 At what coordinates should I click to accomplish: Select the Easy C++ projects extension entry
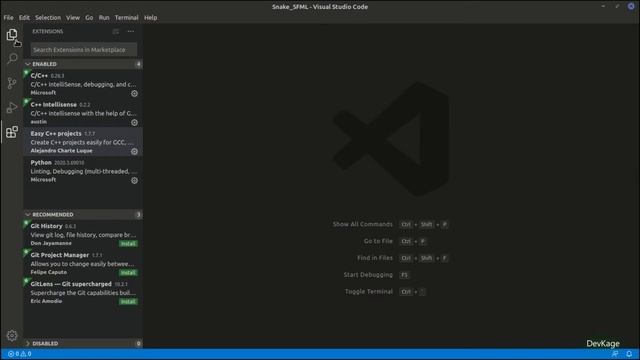pos(83,142)
